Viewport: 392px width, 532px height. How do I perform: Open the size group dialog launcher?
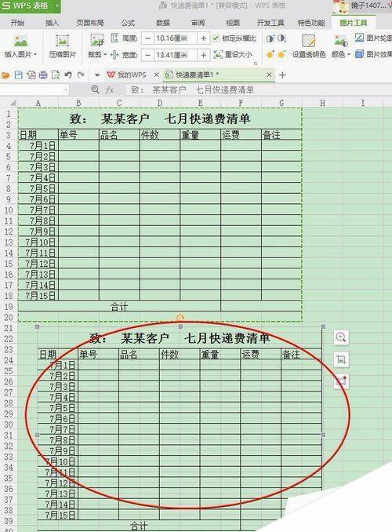click(x=256, y=63)
